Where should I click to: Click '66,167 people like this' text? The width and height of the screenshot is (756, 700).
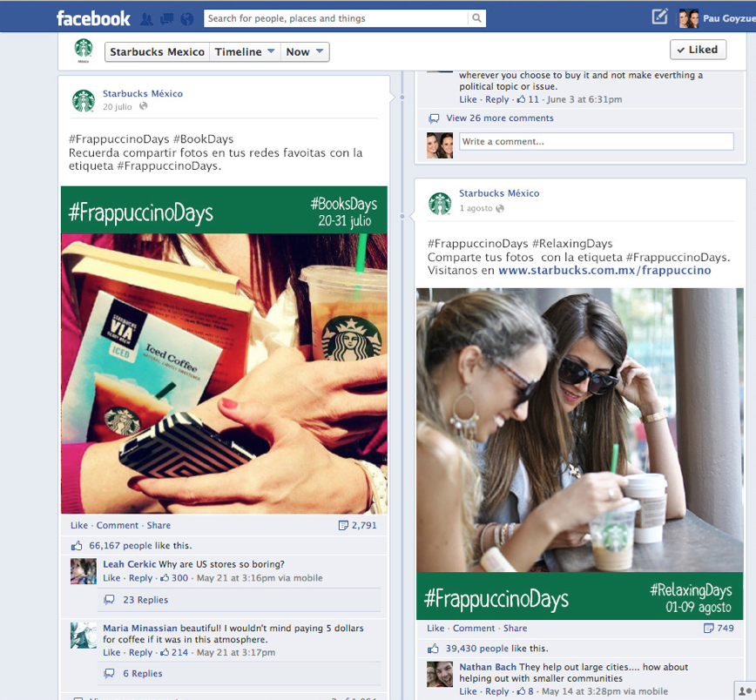pyautogui.click(x=140, y=545)
